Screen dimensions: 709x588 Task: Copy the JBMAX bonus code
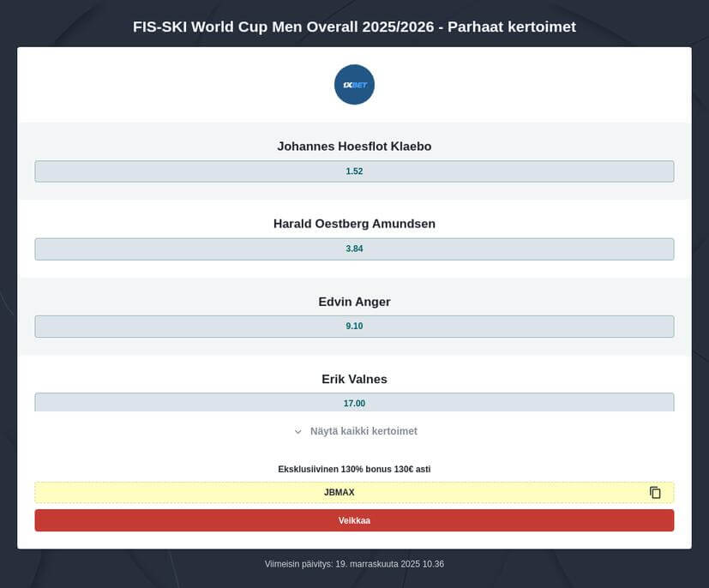click(655, 493)
